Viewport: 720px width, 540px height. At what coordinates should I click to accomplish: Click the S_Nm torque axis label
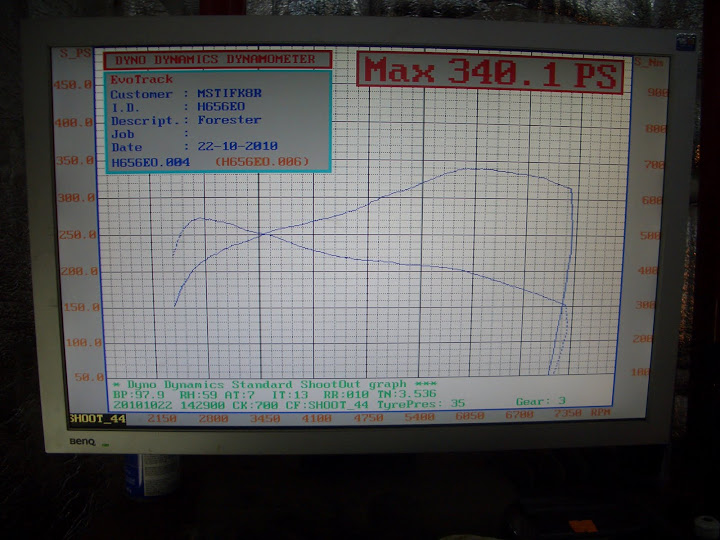tap(648, 62)
